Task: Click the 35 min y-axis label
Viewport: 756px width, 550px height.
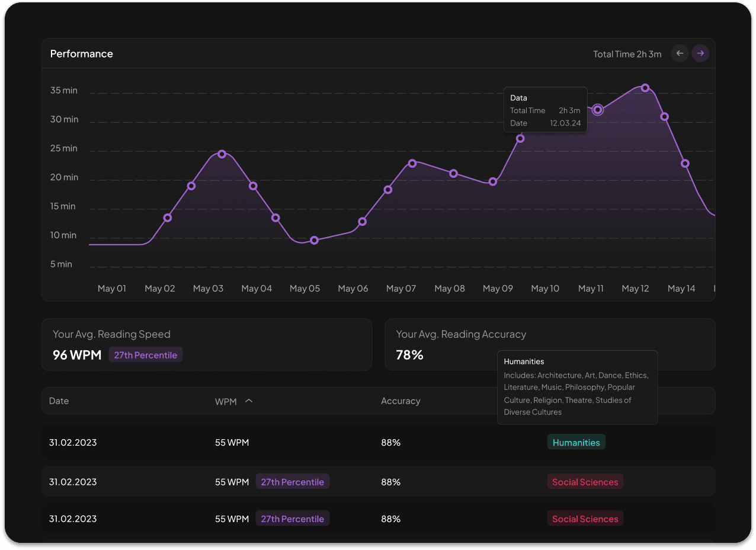Action: (64, 91)
